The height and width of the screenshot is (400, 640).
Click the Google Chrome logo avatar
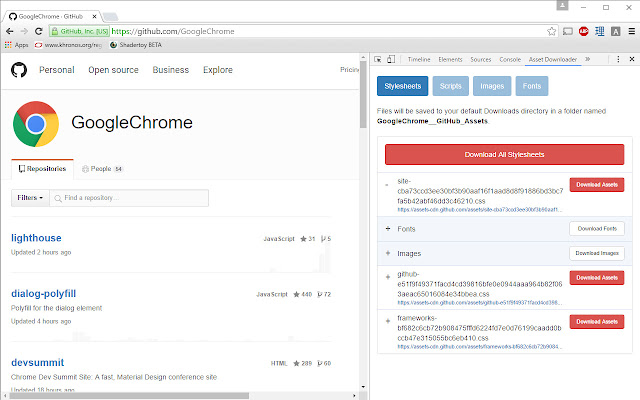point(36,124)
